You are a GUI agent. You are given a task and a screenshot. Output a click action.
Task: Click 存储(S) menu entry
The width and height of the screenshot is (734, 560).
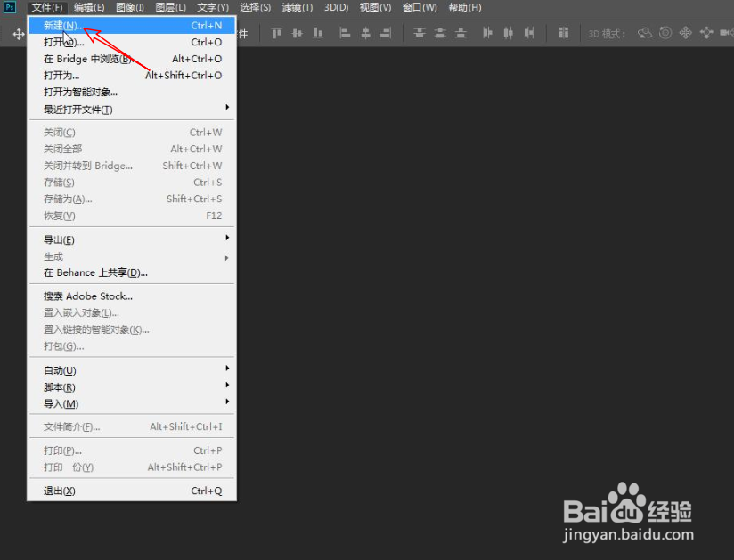[x=132, y=183]
